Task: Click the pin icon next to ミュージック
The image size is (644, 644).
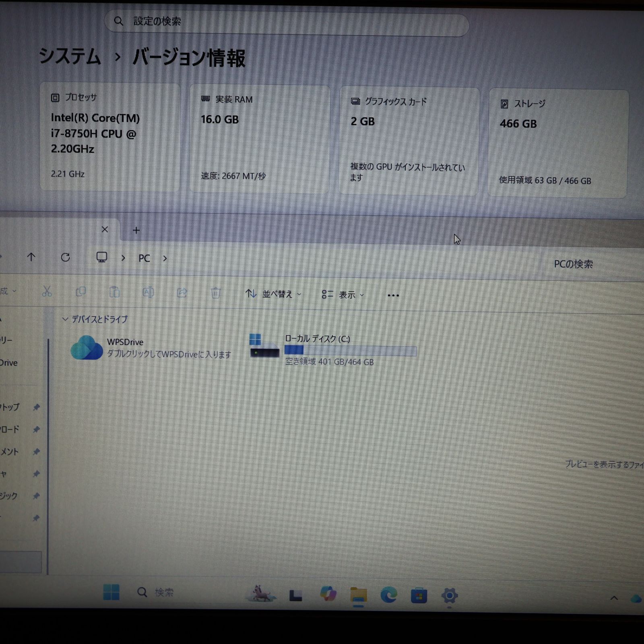Action: click(36, 496)
